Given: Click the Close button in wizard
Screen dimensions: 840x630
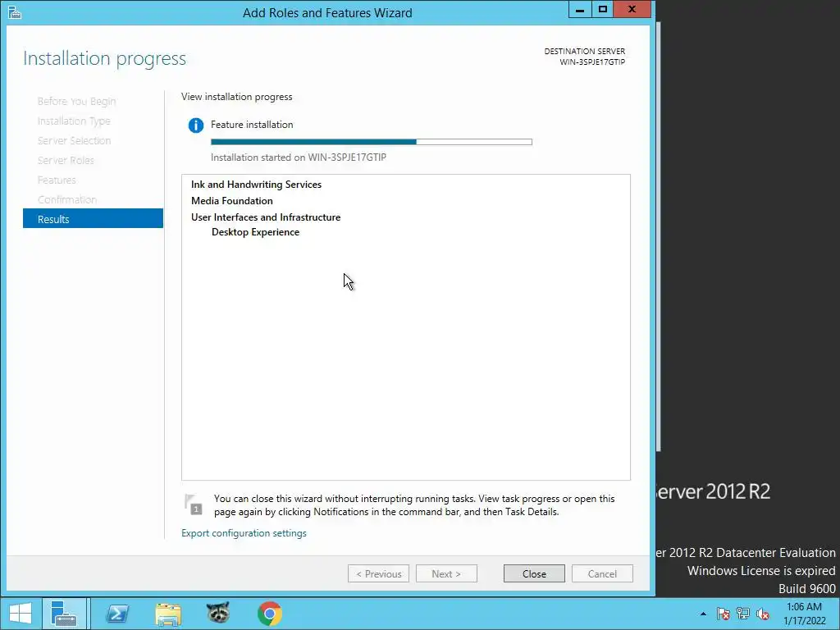Looking at the screenshot, I should [533, 573].
